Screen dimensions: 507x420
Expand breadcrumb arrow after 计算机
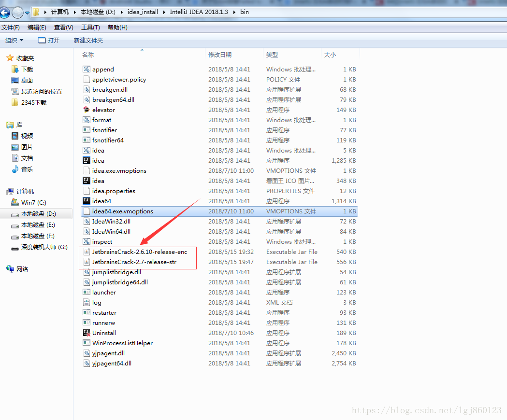[x=75, y=12]
